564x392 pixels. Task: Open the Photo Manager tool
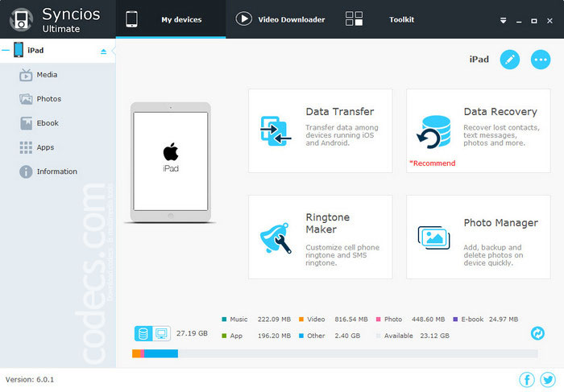[478, 237]
